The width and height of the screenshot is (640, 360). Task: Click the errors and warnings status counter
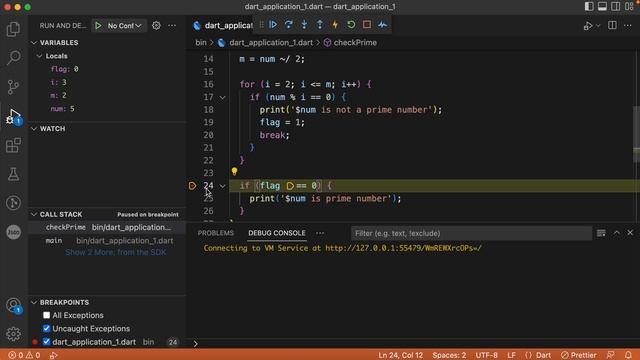tap(24, 355)
